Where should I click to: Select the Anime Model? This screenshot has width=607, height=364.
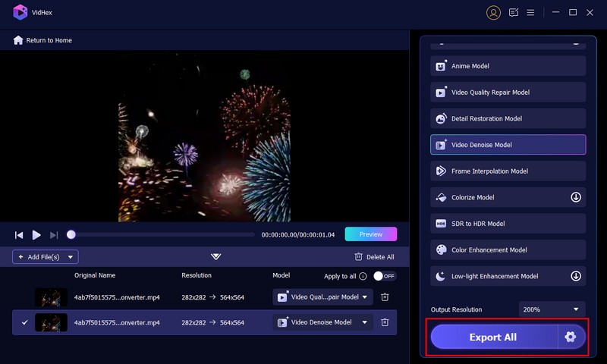tap(508, 66)
